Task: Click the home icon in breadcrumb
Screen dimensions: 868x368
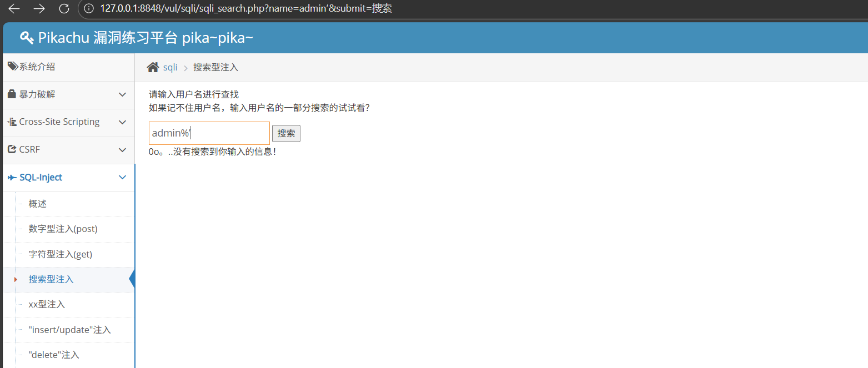Action: point(153,67)
